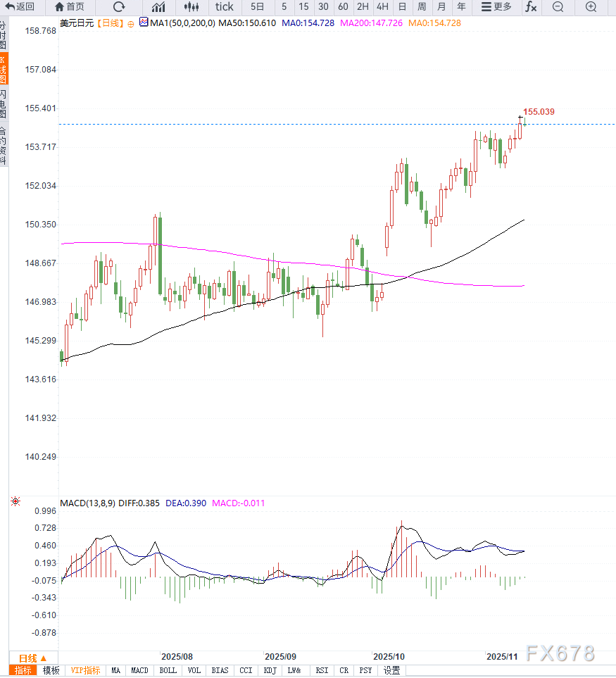Switch to the line chart style icon
616x678 pixels.
pyautogui.click(x=159, y=7)
